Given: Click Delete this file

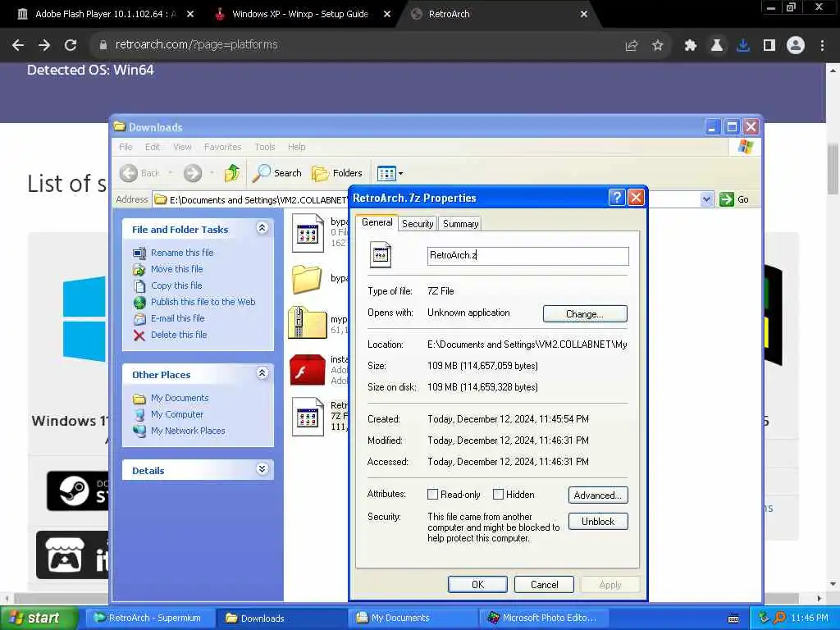Looking at the screenshot, I should [x=179, y=335].
